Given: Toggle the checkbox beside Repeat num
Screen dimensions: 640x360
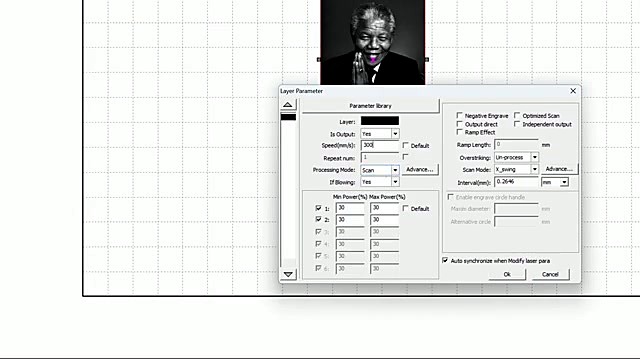Looking at the screenshot, I should (x=405, y=157).
